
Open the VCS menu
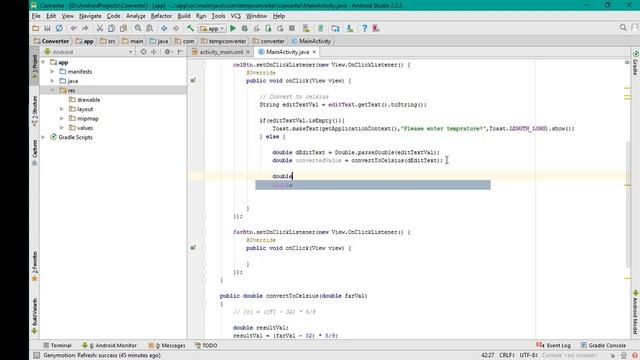(x=236, y=16)
